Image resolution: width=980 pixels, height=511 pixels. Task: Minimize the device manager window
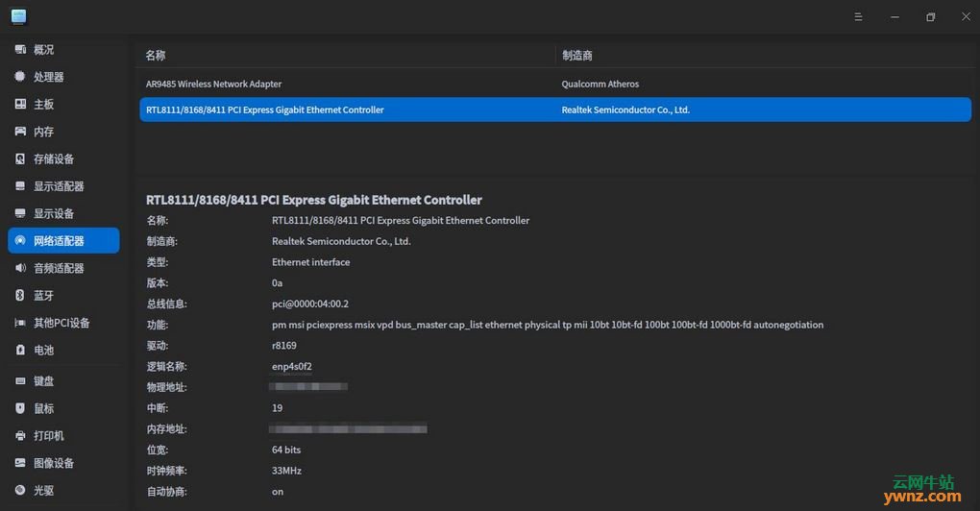895,17
